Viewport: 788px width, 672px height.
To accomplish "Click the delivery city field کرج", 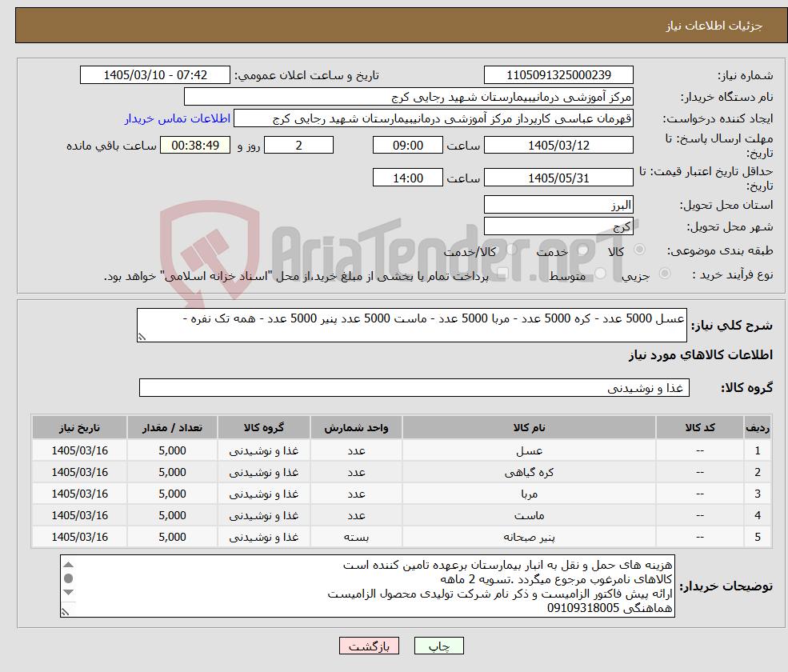I will click(x=558, y=226).
